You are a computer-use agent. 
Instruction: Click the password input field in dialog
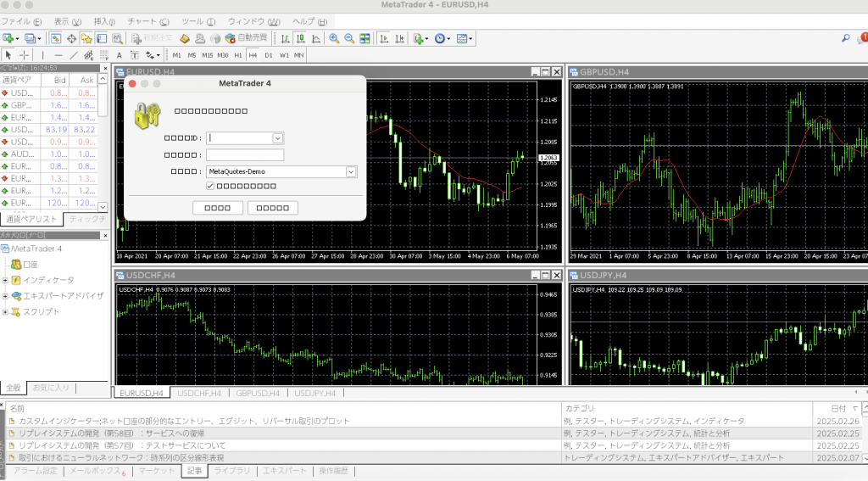tap(245, 154)
